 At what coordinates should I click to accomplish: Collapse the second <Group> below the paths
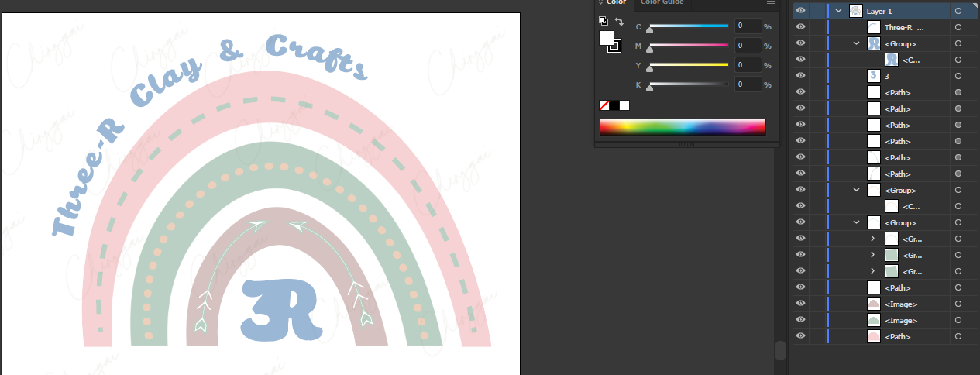point(856,190)
